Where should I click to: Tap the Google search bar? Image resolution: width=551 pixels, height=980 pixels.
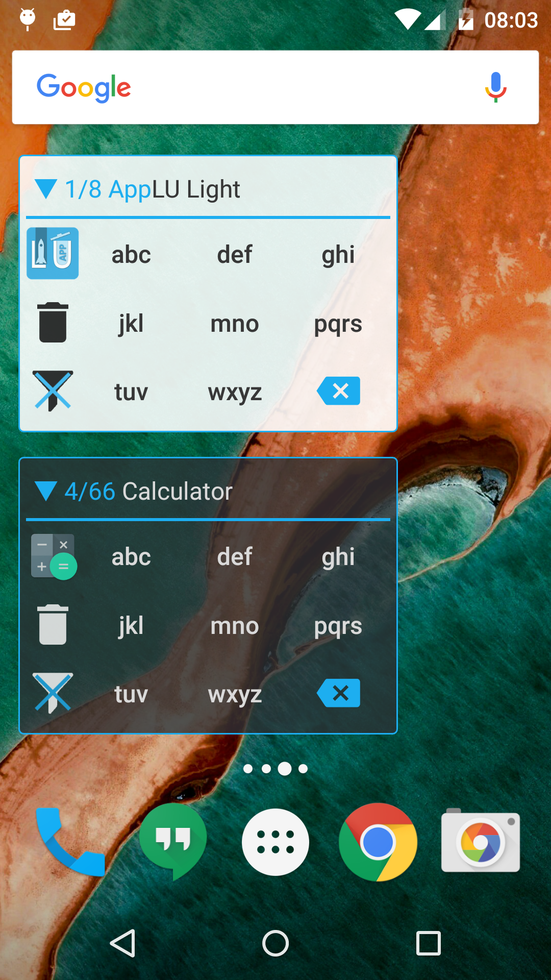tap(275, 87)
